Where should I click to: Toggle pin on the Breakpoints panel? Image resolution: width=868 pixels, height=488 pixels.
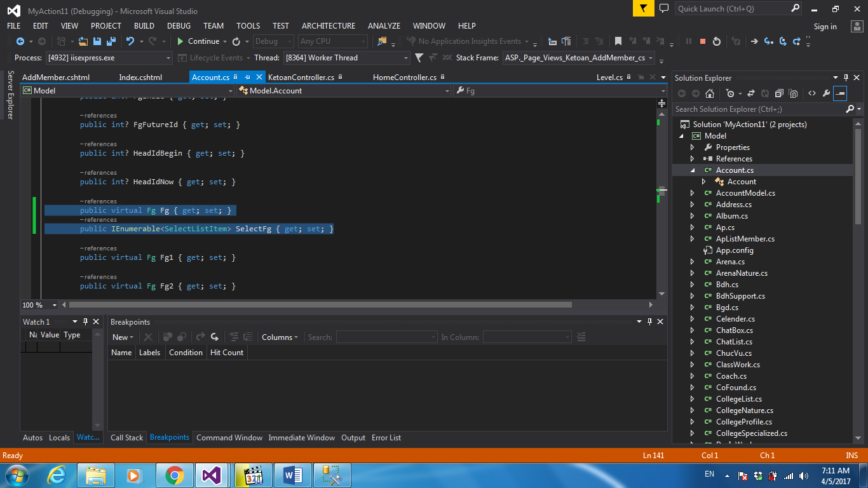pos(649,322)
